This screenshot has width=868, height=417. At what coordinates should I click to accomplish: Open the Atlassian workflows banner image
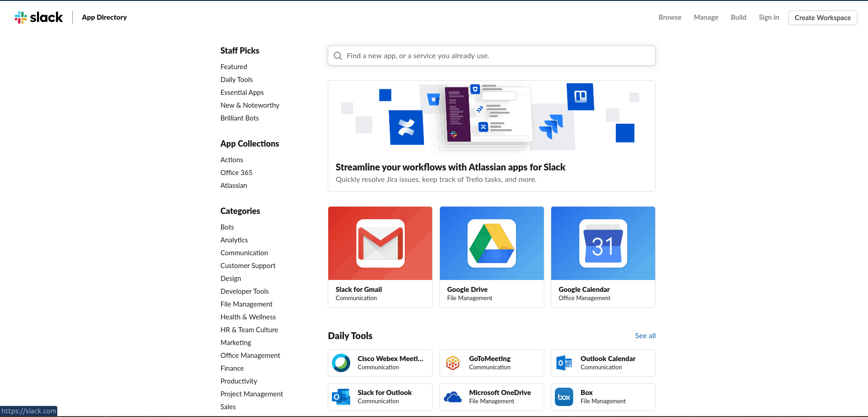pyautogui.click(x=491, y=117)
